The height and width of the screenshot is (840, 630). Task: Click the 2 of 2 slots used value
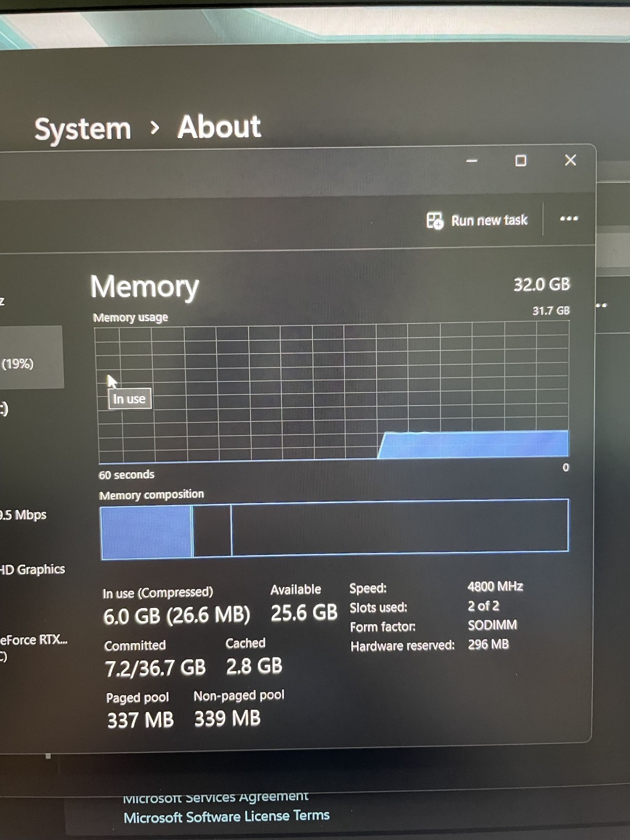(484, 606)
